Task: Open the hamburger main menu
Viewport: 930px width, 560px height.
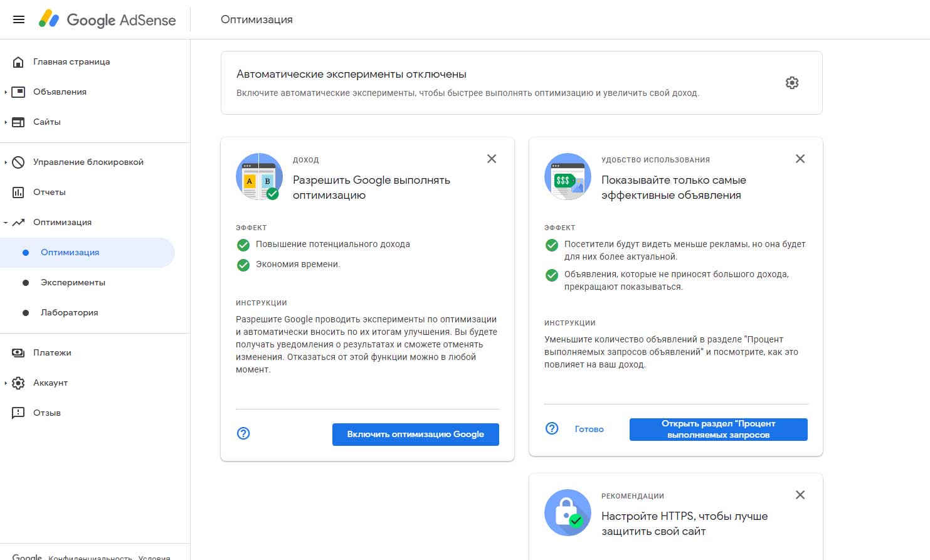Action: 19,19
